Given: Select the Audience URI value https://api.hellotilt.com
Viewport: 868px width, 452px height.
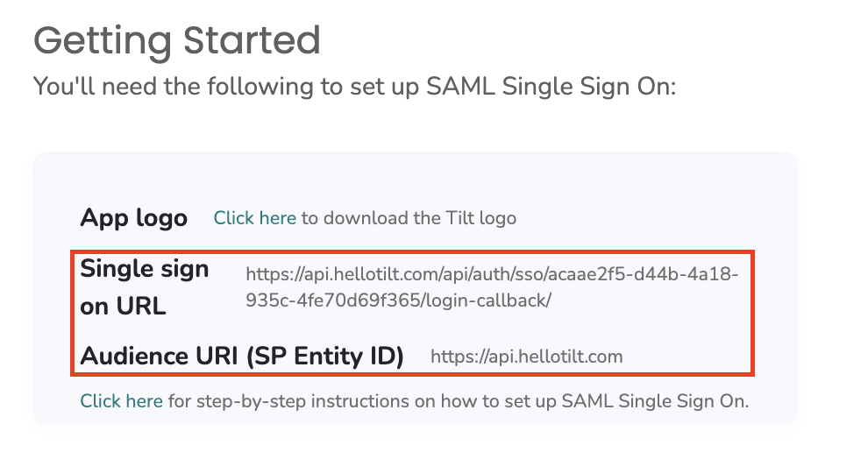Looking at the screenshot, I should point(526,357).
